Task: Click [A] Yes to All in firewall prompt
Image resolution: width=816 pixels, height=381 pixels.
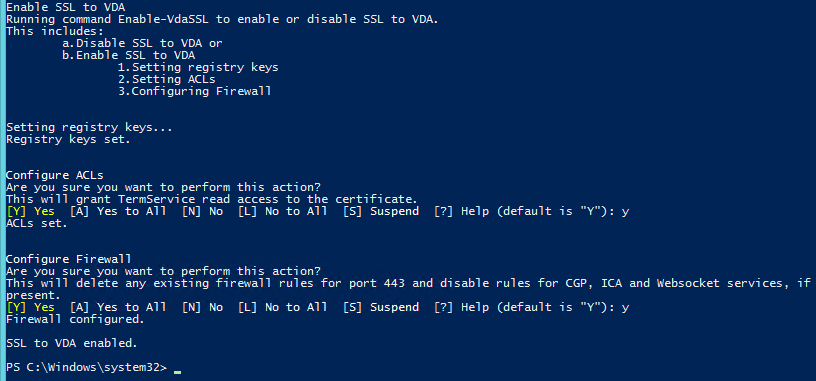Action: pyautogui.click(x=118, y=307)
